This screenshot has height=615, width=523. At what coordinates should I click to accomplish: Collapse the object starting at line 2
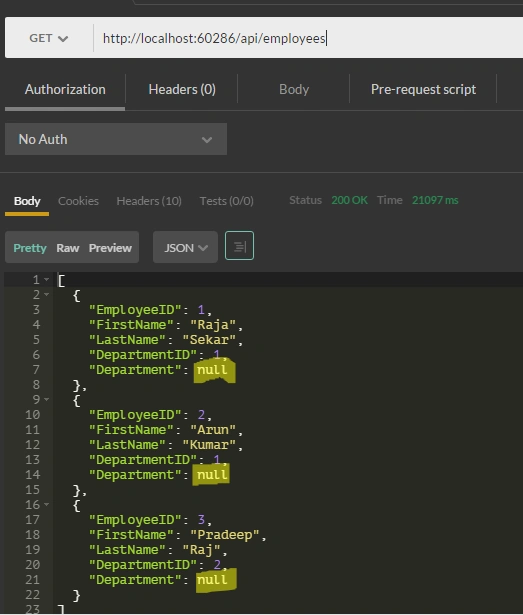tap(47, 295)
